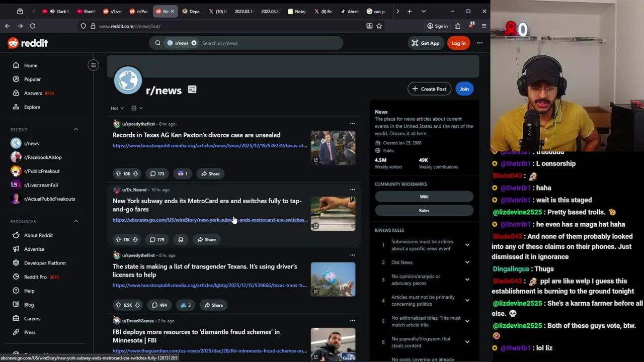Open the extensions puzzle icon
The height and width of the screenshot is (362, 644).
coord(458,26)
